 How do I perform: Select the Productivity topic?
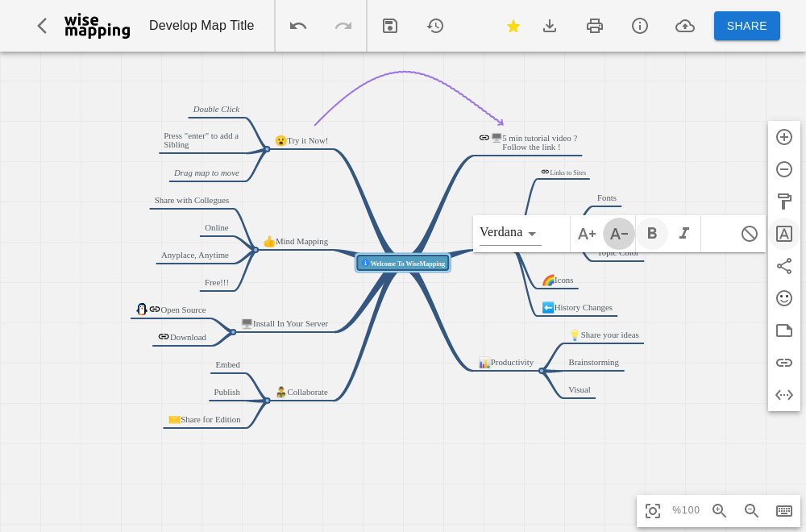tap(506, 363)
